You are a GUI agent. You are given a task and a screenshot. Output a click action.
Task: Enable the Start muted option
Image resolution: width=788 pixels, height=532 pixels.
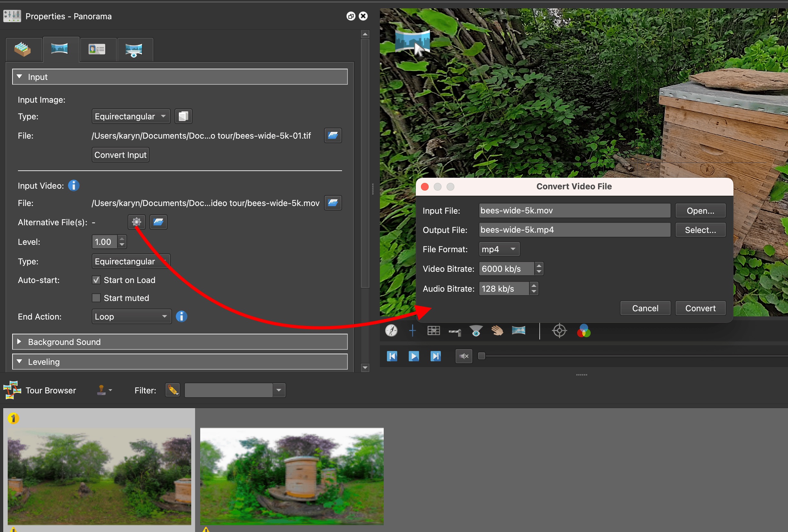pyautogui.click(x=96, y=298)
